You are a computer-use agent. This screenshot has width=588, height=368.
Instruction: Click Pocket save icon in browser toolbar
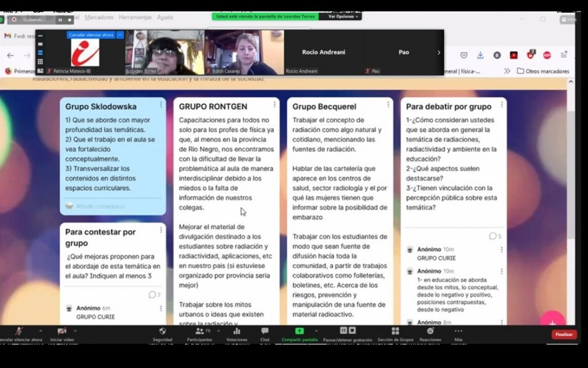coord(464,55)
